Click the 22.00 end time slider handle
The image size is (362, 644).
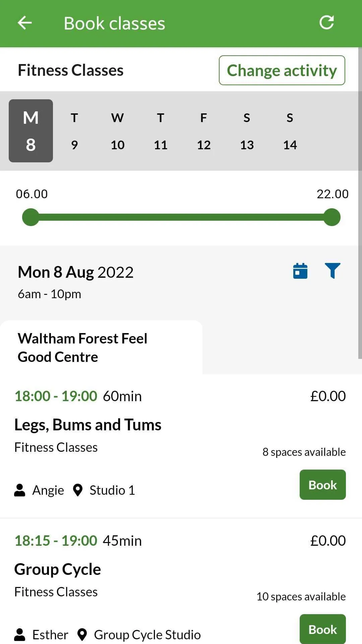pyautogui.click(x=332, y=217)
